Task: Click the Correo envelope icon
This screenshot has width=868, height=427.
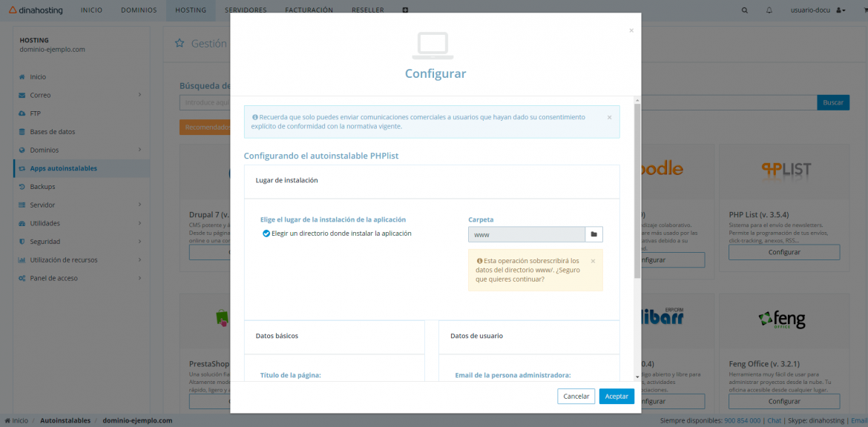Action: (x=22, y=95)
